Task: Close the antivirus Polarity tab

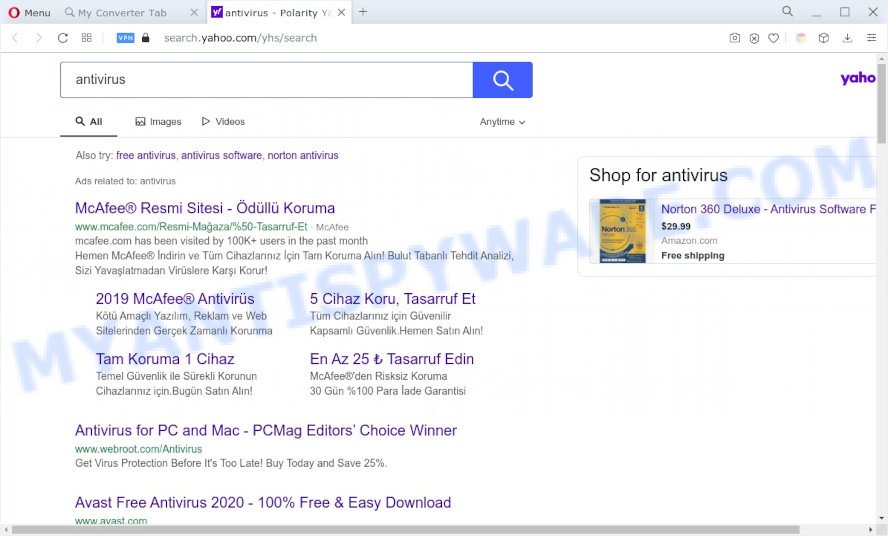Action: (341, 12)
